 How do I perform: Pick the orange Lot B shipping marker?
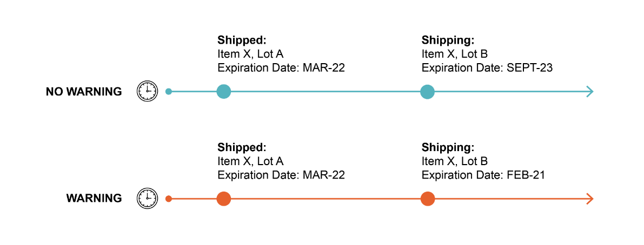pyautogui.click(x=427, y=199)
